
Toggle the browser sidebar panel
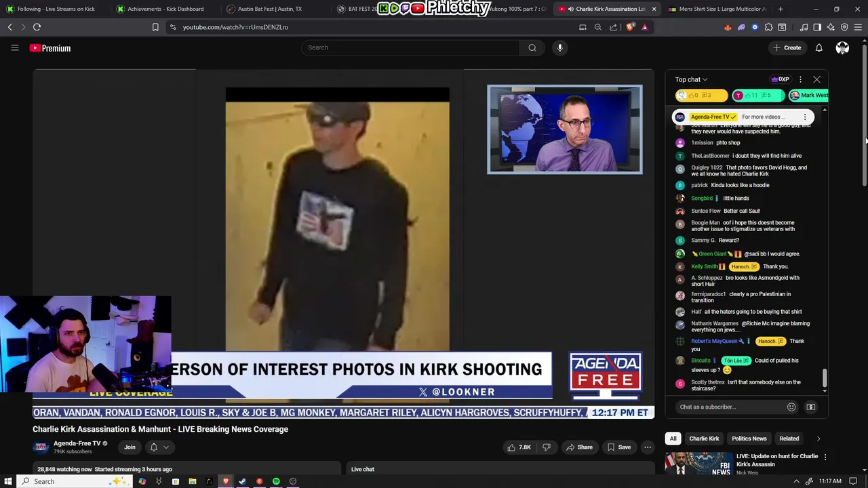(x=817, y=27)
